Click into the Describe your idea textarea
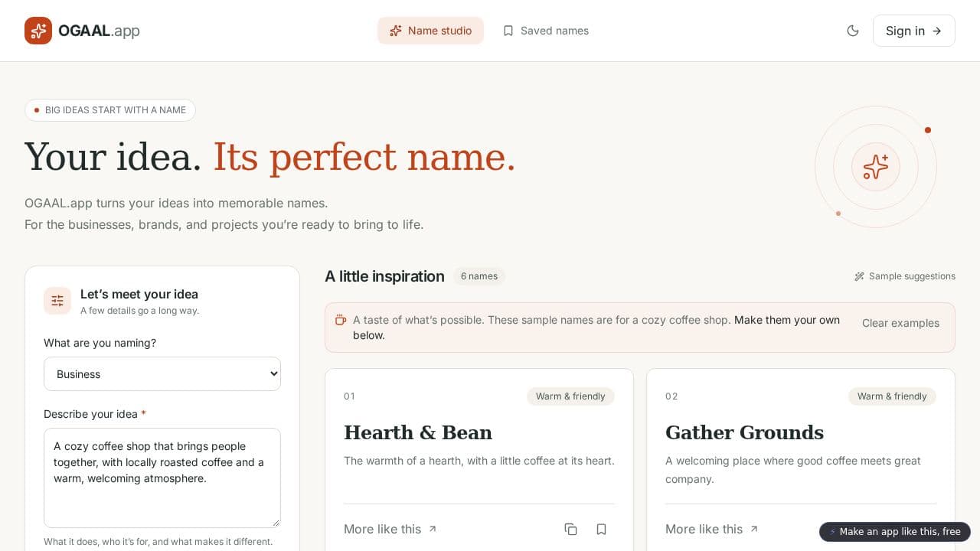Viewport: 980px width, 551px height. point(162,478)
